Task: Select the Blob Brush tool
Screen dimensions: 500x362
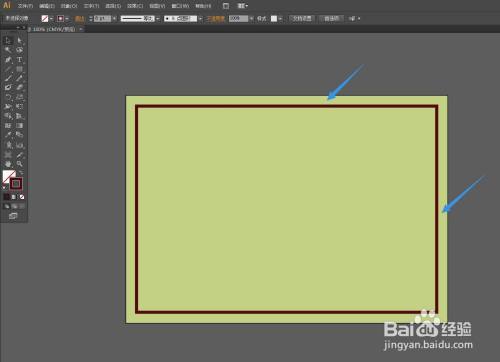Action: click(x=8, y=88)
